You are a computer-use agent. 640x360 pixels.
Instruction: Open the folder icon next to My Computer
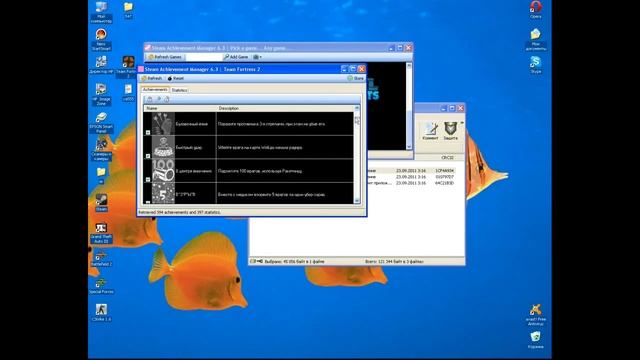point(128,10)
